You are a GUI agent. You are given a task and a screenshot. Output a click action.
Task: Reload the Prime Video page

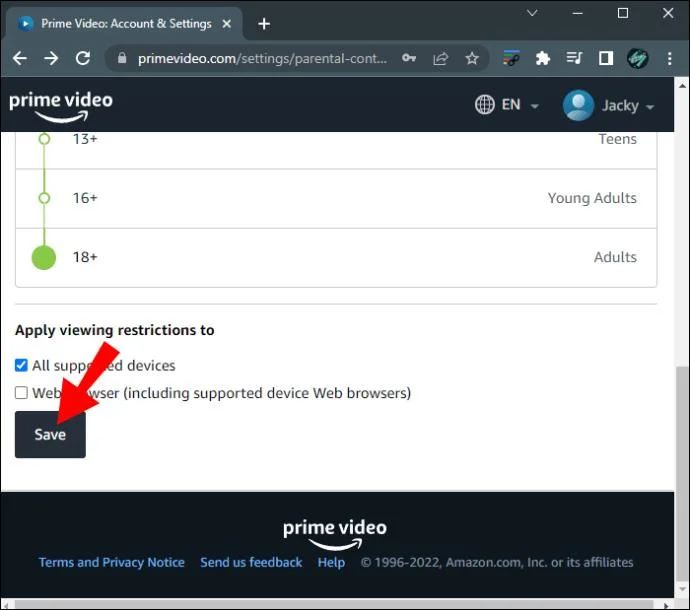pos(83,58)
